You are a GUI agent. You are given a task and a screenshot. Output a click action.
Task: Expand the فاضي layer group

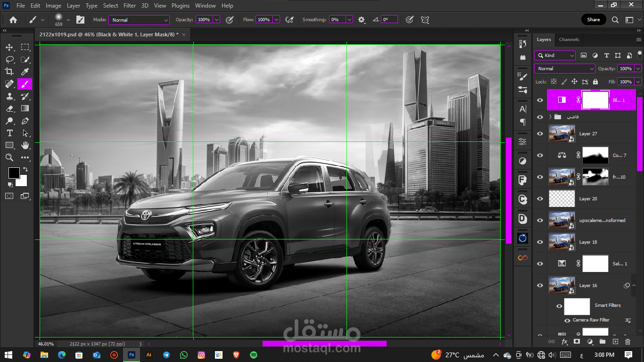[550, 117]
